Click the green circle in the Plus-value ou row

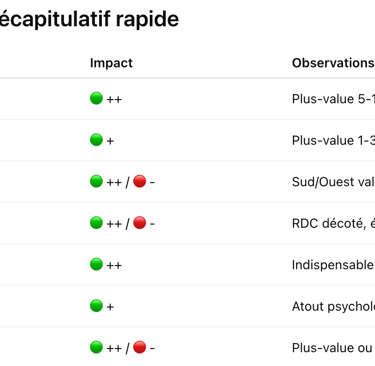point(96,347)
